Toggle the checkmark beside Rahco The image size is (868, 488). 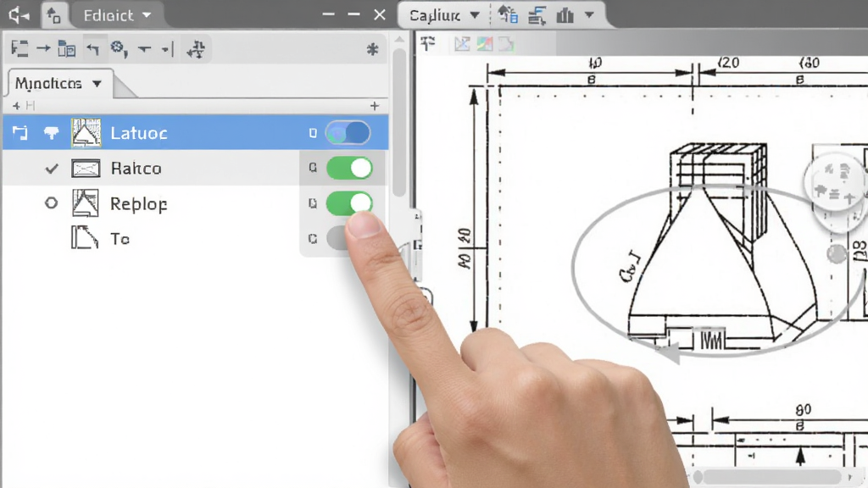coord(52,169)
